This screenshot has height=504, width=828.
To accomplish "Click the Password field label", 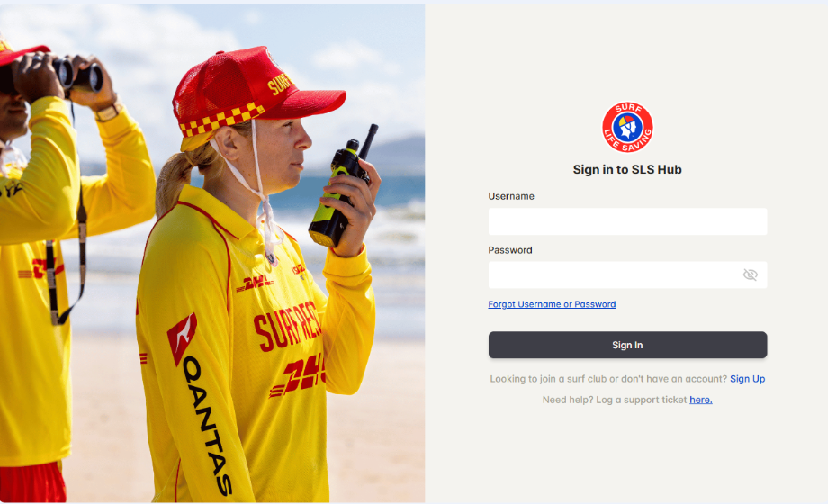I will (x=509, y=250).
